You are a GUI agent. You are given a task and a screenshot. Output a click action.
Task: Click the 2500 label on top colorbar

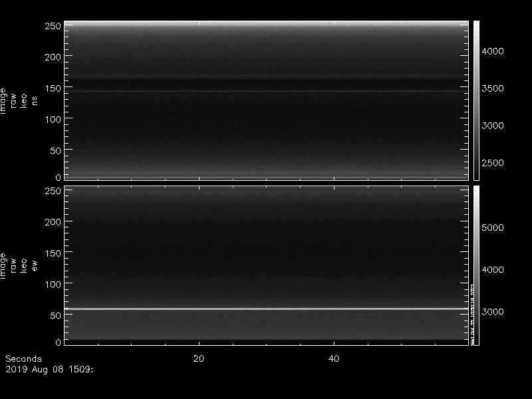(x=493, y=163)
